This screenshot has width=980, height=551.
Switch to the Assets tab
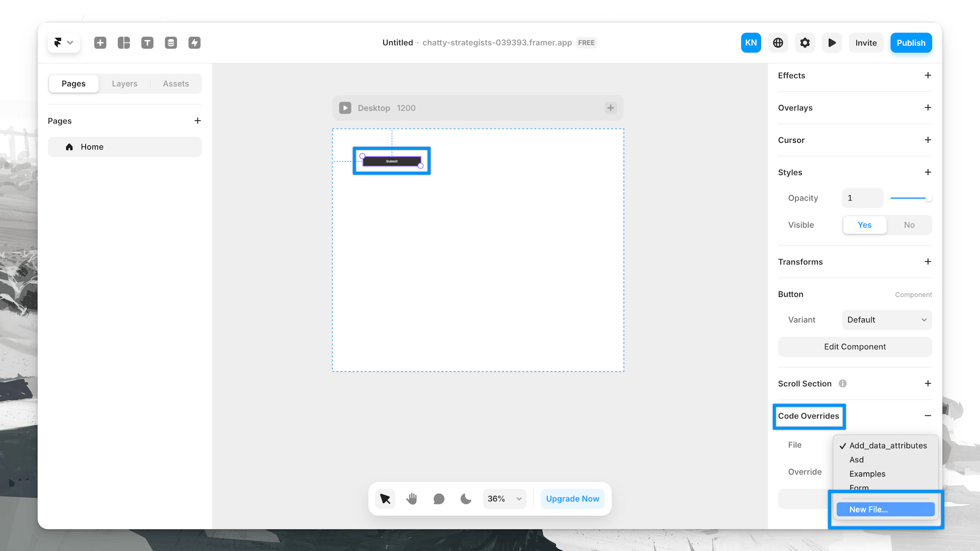pyautogui.click(x=176, y=84)
